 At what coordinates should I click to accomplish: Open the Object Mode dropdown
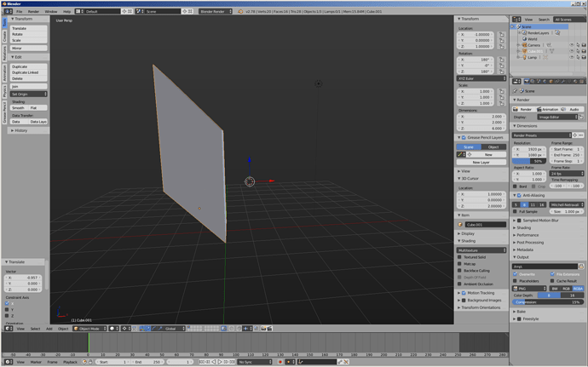pos(89,329)
